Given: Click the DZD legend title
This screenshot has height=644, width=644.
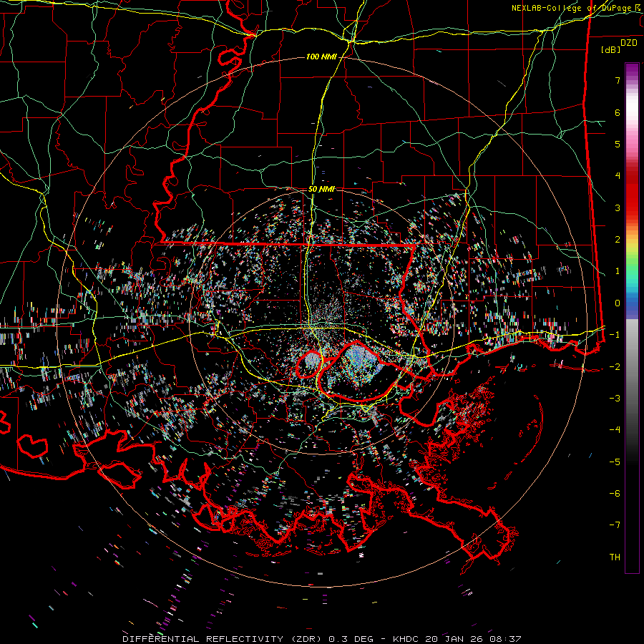Looking at the screenshot, I should click(x=628, y=43).
